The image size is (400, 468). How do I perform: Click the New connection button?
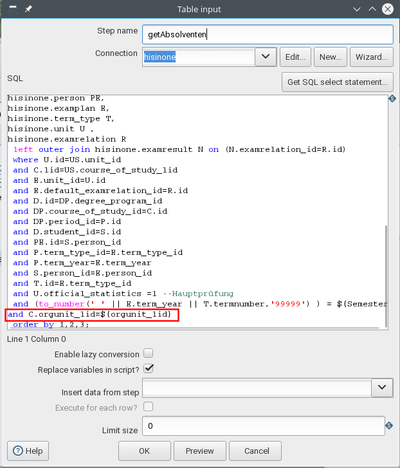[330, 57]
